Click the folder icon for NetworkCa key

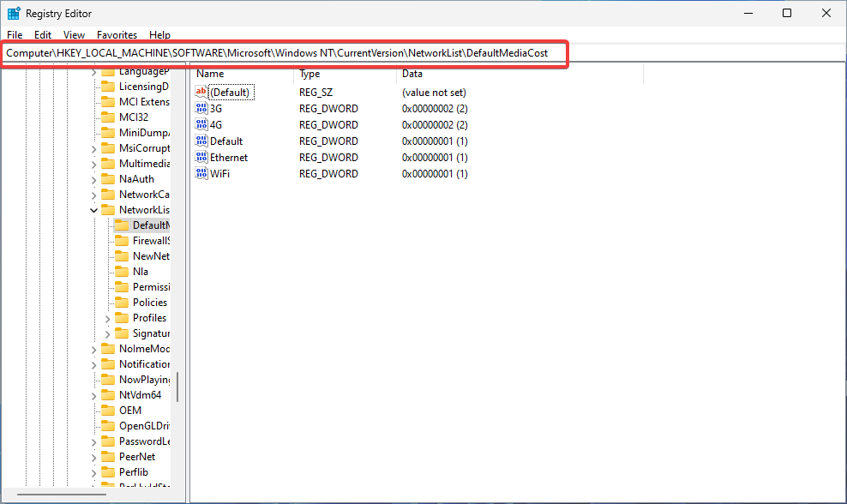pos(109,195)
